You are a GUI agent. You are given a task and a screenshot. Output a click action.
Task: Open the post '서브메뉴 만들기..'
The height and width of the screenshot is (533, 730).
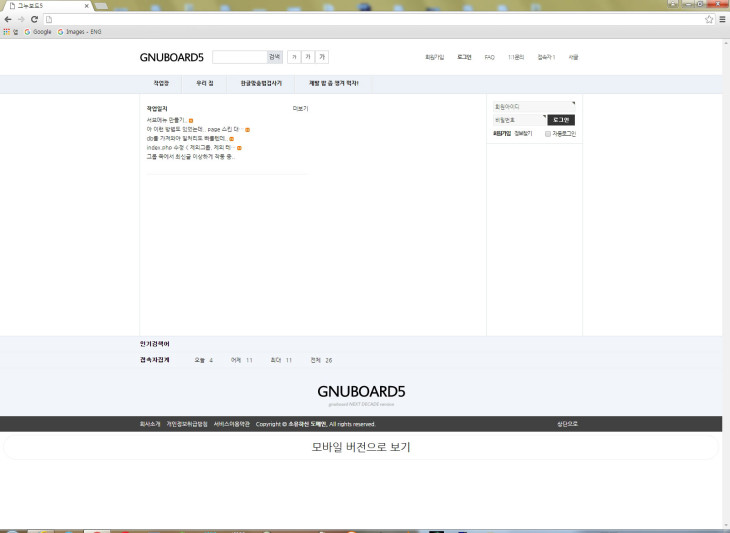[167, 120]
